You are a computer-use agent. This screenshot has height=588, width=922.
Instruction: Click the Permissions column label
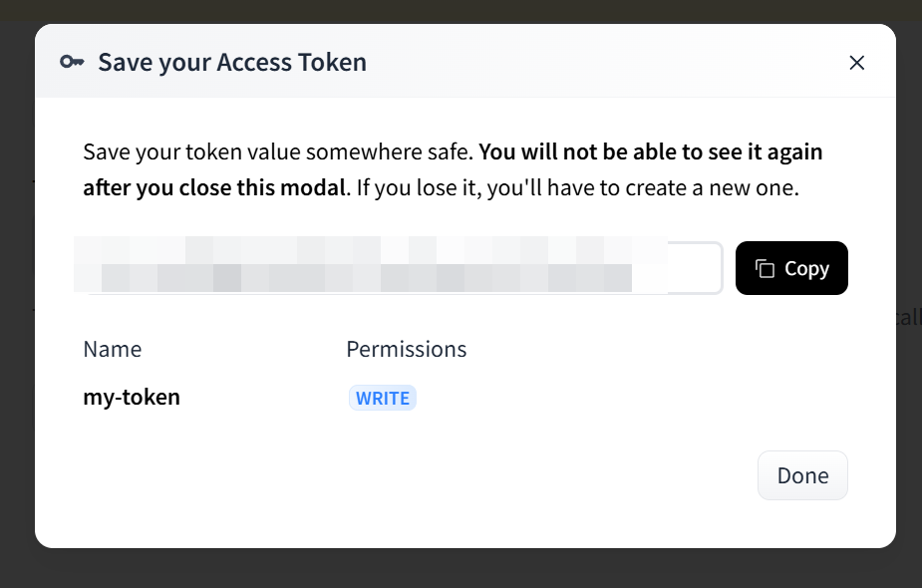point(406,349)
